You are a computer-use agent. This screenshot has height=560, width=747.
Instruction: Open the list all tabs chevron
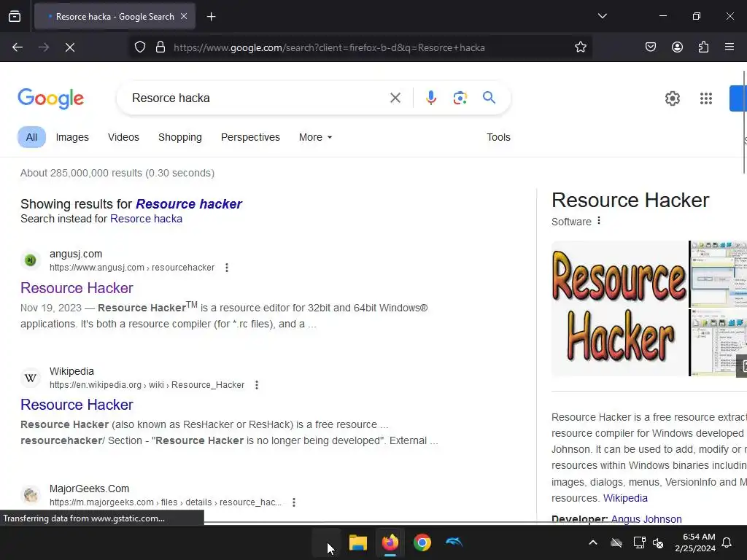(602, 16)
